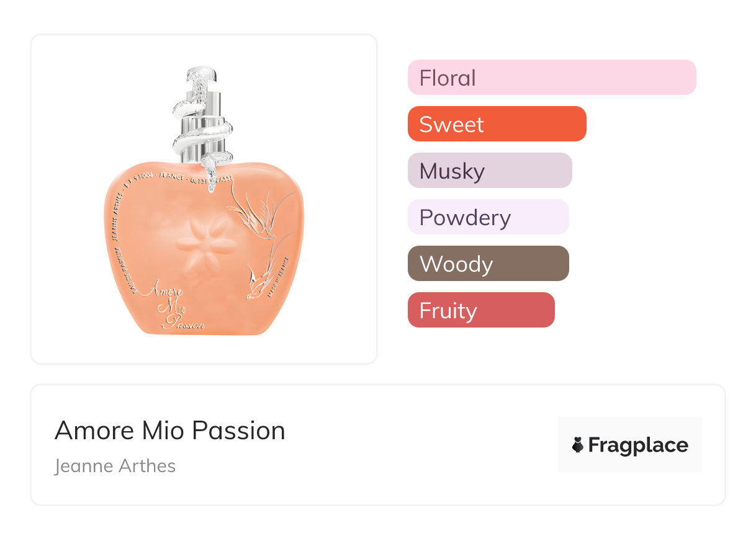
Task: Click the Fragplace wordmark text
Action: (638, 445)
